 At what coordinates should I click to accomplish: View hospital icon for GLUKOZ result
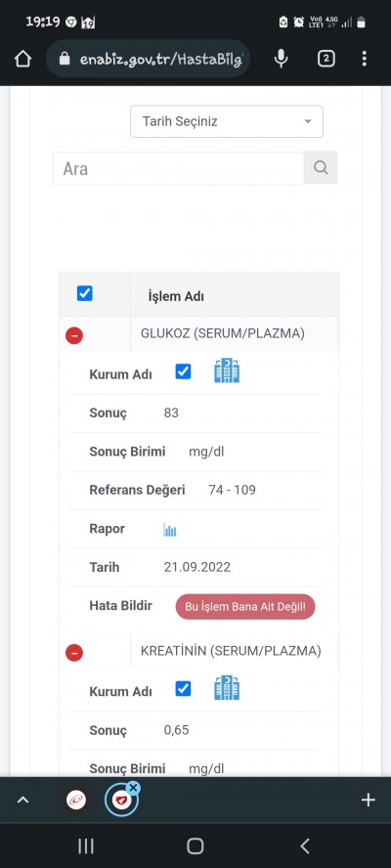[x=227, y=370]
